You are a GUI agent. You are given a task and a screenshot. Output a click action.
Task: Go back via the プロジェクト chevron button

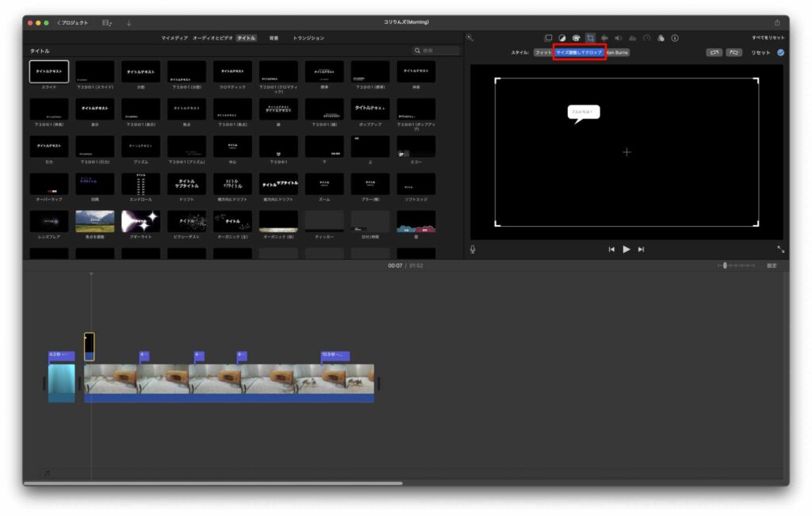click(x=73, y=22)
